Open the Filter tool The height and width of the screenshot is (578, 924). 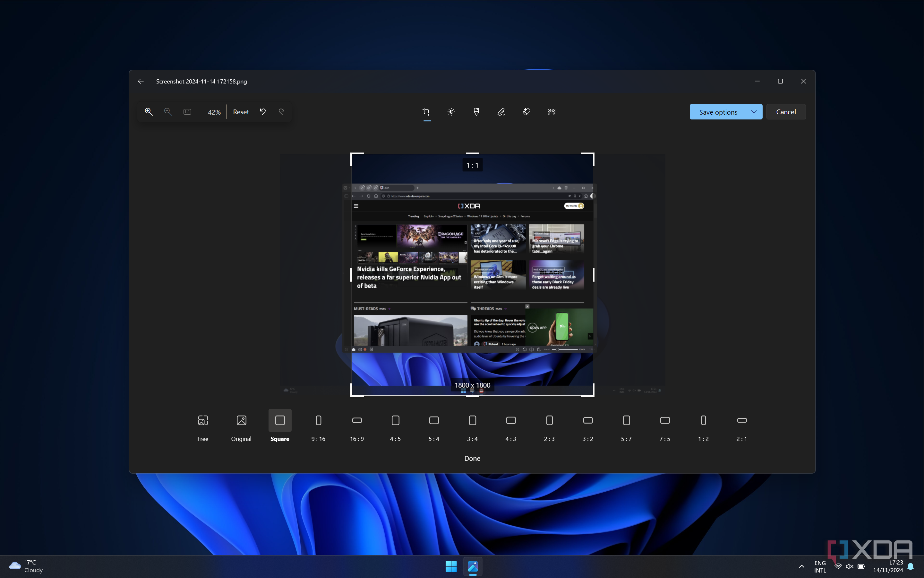476,112
